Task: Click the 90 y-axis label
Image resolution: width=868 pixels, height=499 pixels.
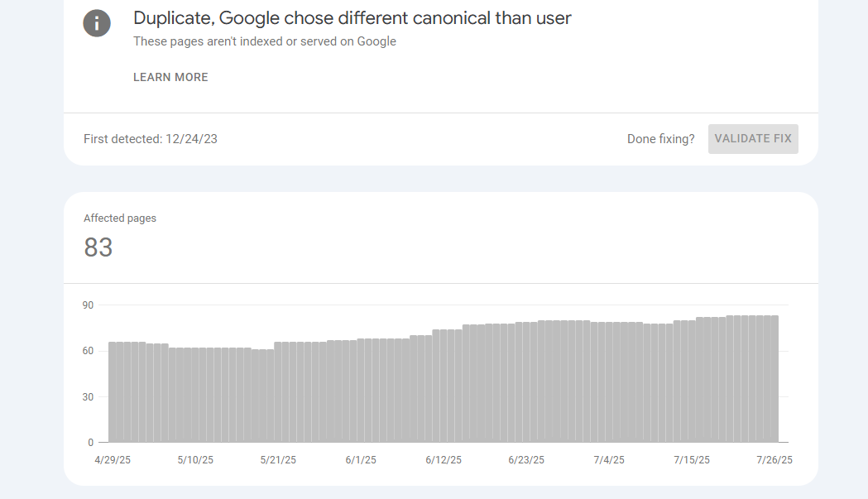Action: click(x=88, y=305)
